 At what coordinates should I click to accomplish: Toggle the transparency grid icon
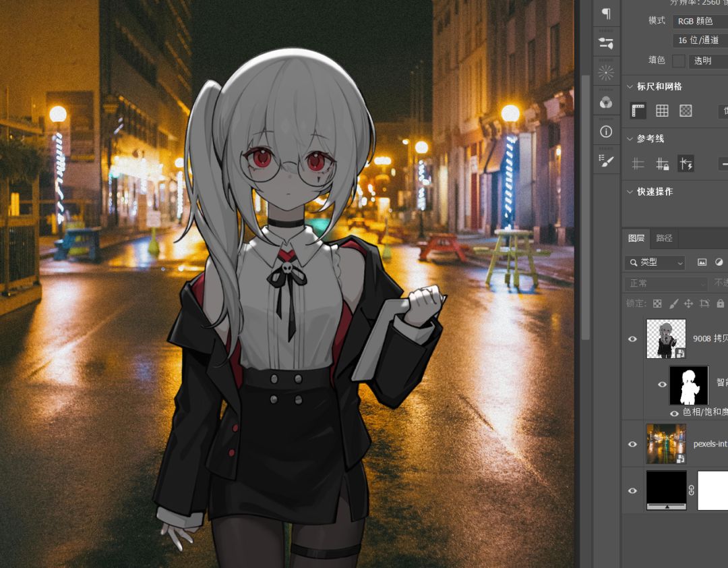[x=686, y=111]
